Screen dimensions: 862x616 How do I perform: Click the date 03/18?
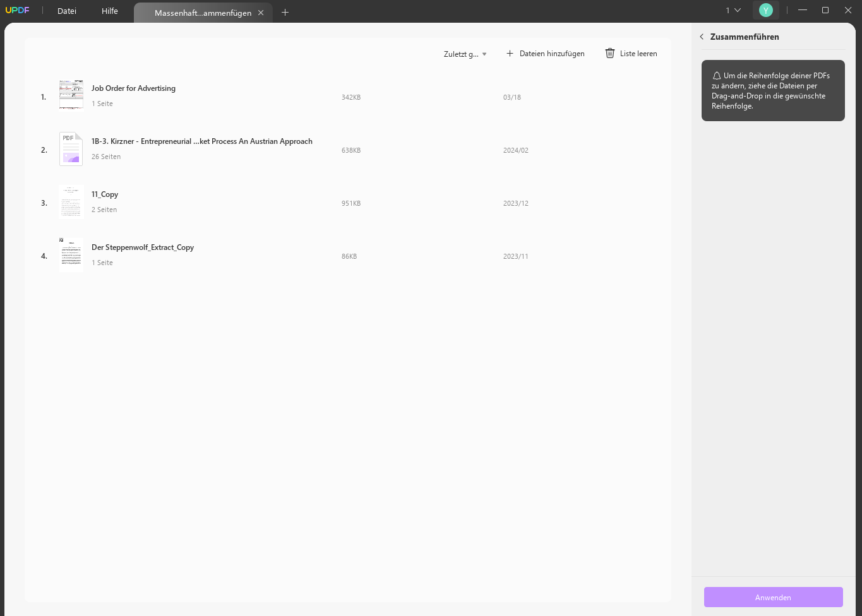512,97
